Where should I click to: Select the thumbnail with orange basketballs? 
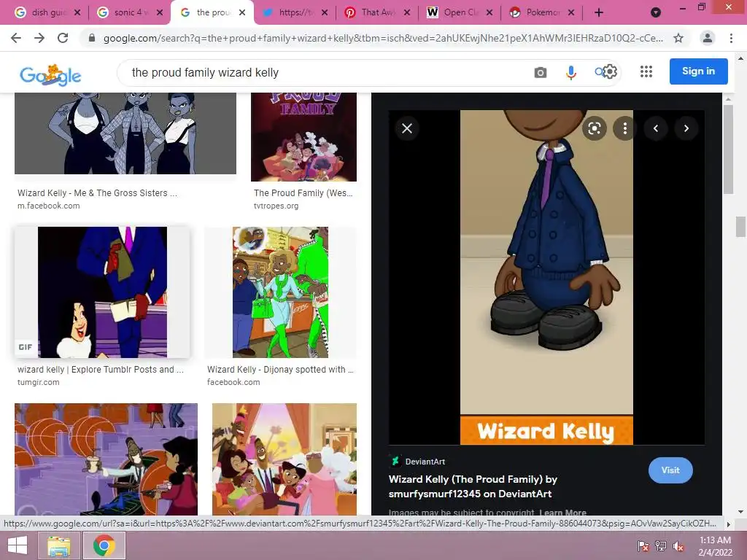(x=107, y=459)
